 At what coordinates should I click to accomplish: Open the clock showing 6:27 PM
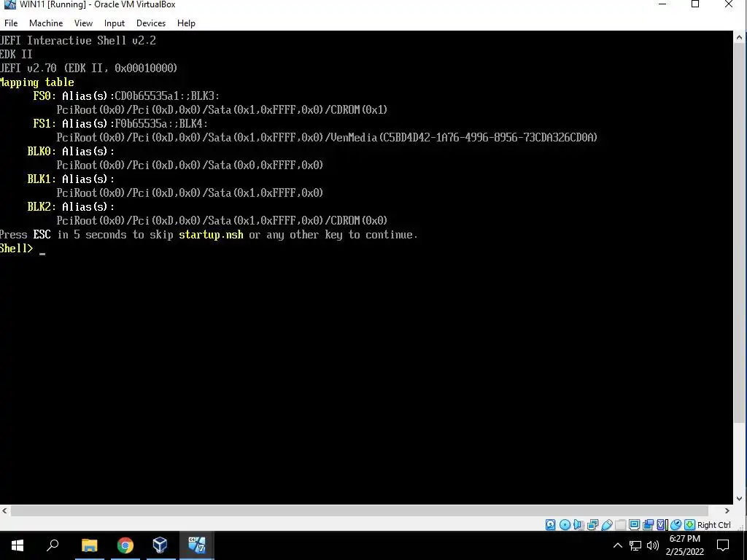click(x=684, y=545)
